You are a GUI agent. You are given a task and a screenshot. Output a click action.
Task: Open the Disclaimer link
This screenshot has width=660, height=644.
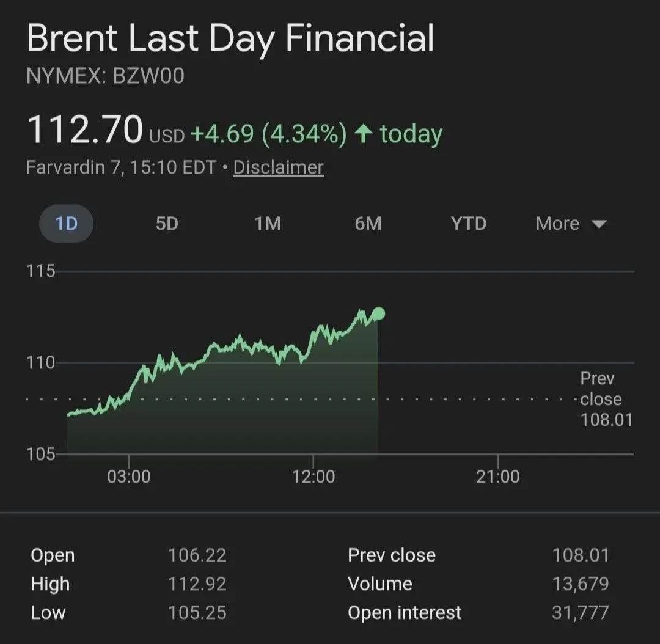click(x=278, y=167)
